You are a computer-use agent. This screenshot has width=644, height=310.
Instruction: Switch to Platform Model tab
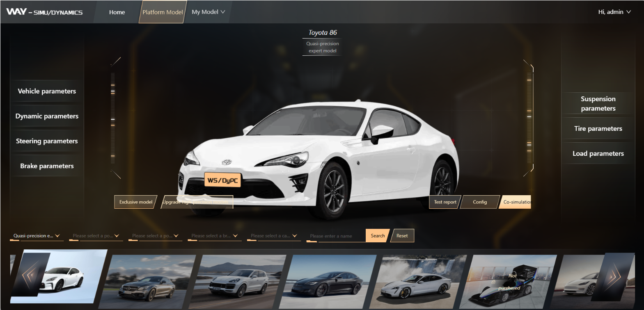click(x=163, y=12)
